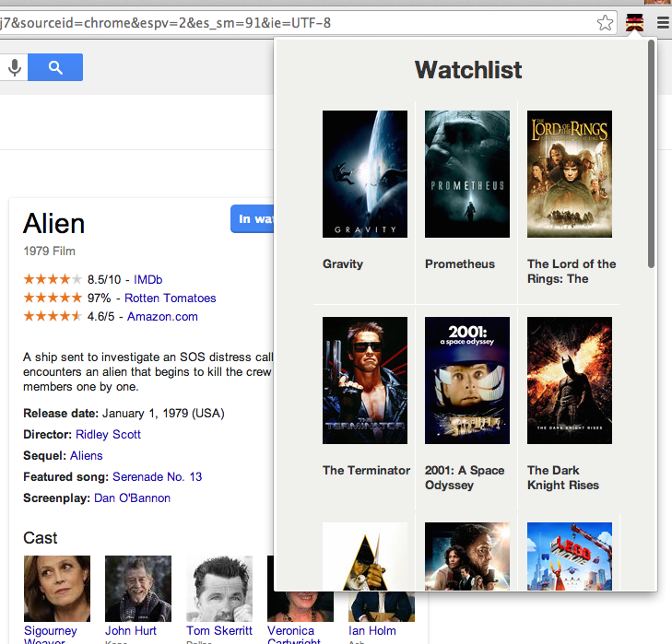
Task: Open the Amazon.com rating link
Action: click(x=162, y=316)
